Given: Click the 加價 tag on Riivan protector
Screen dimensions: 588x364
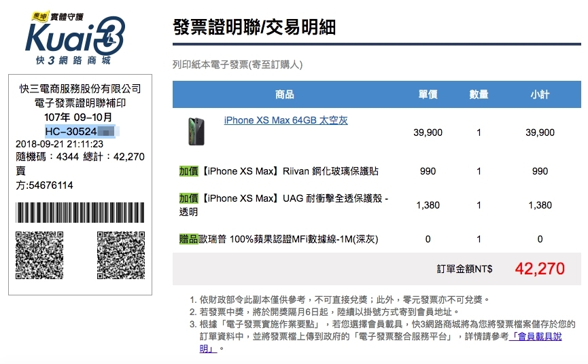Looking at the screenshot, I should pyautogui.click(x=188, y=171).
